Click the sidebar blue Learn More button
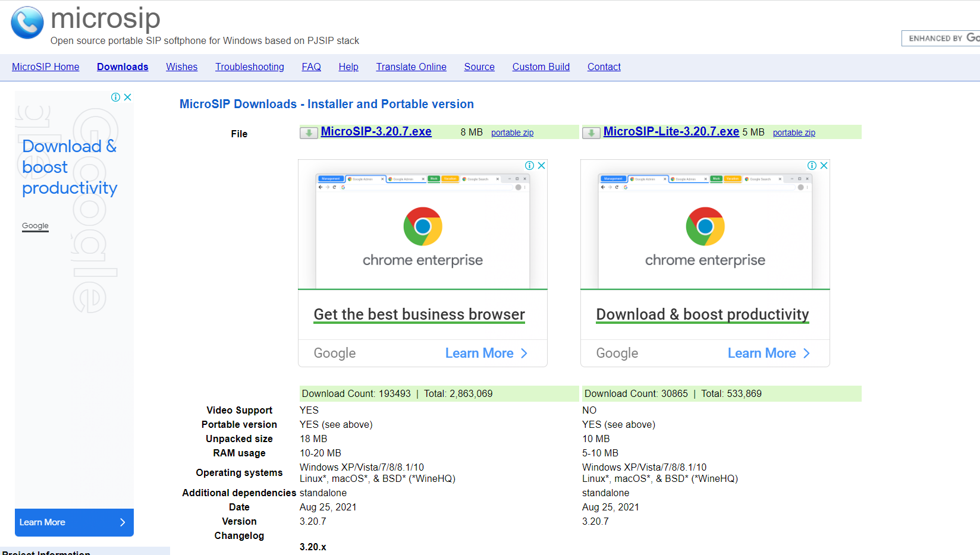 coord(74,522)
